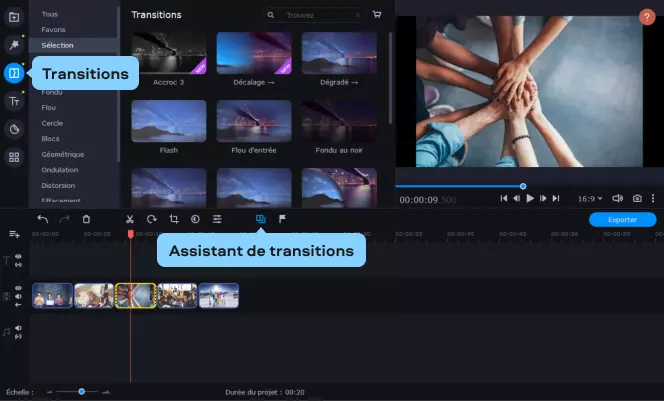The width and height of the screenshot is (664, 401).
Task: Select the last snowy timeline clip
Action: pyautogui.click(x=219, y=295)
